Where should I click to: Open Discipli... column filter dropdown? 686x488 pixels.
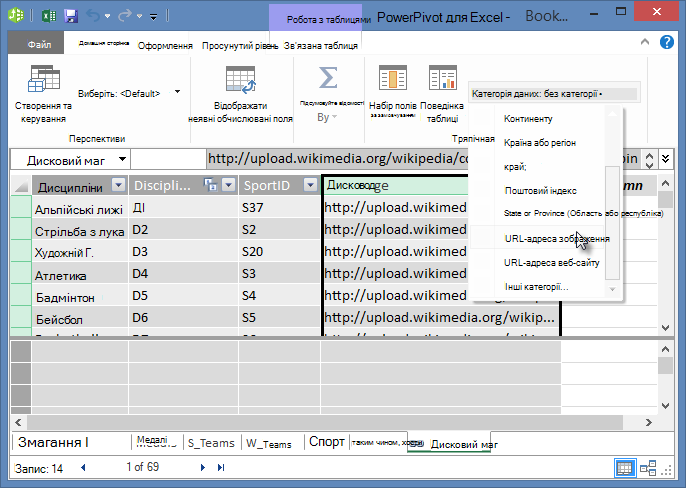pyautogui.click(x=228, y=185)
